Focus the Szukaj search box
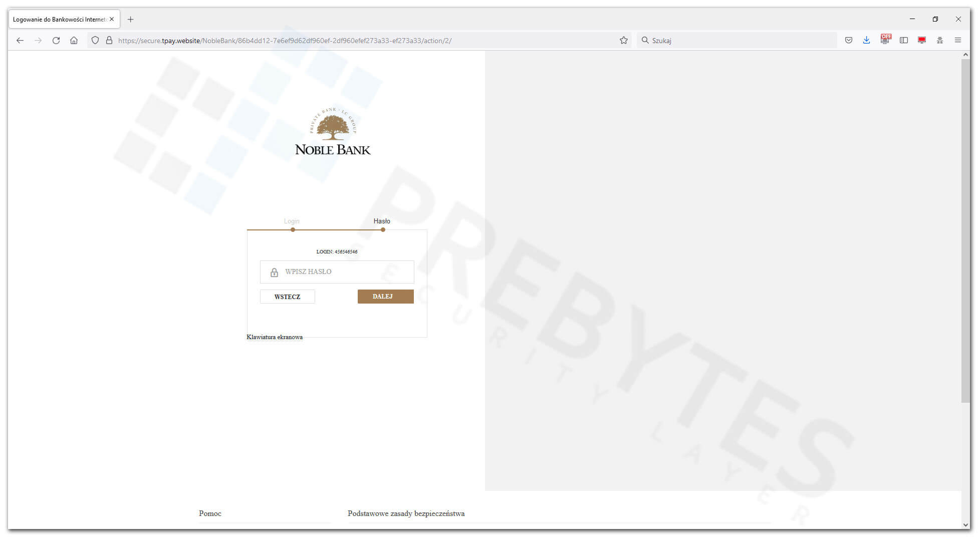Viewport: 980px width, 537px height. coord(737,41)
